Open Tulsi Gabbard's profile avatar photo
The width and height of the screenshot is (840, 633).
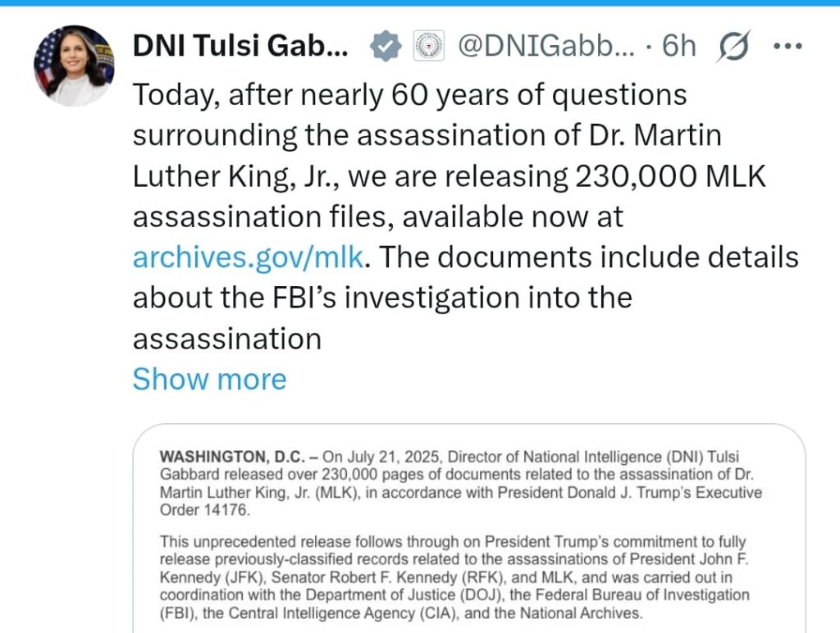pos(74,66)
